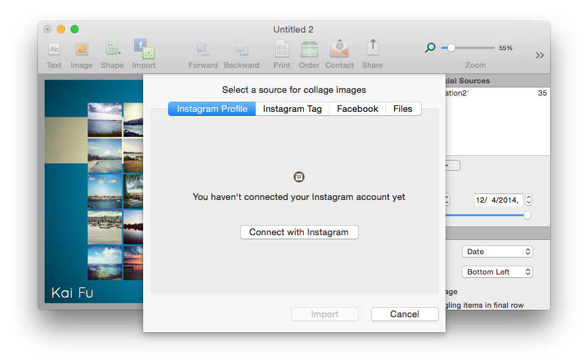Click the date range slider handle

click(x=527, y=215)
